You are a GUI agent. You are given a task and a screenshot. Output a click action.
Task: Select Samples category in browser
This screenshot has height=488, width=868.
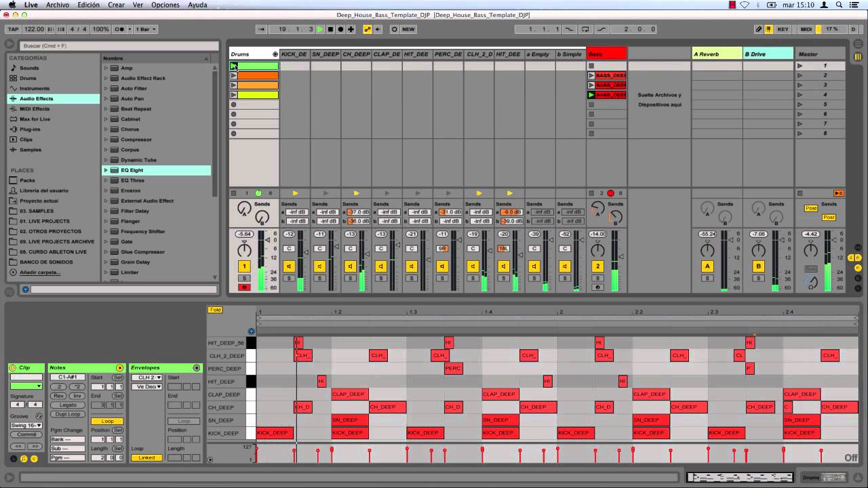[31, 149]
